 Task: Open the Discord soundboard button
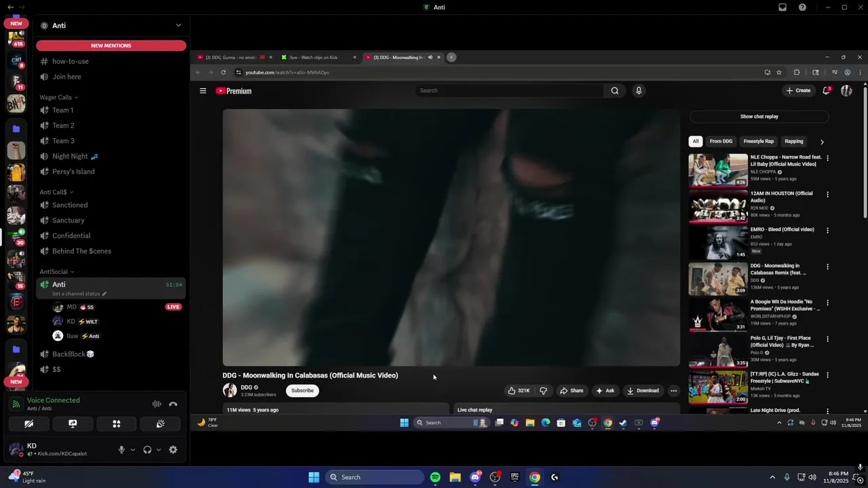160,424
